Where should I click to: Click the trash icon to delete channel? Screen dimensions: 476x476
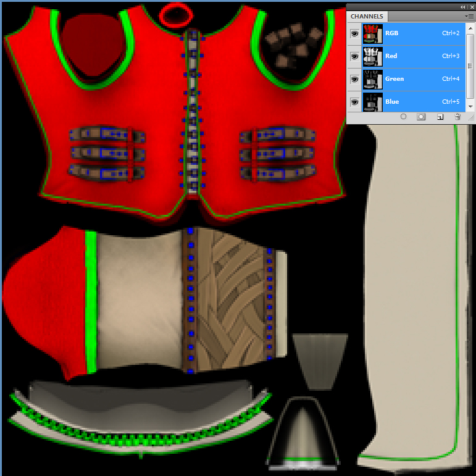tap(457, 117)
